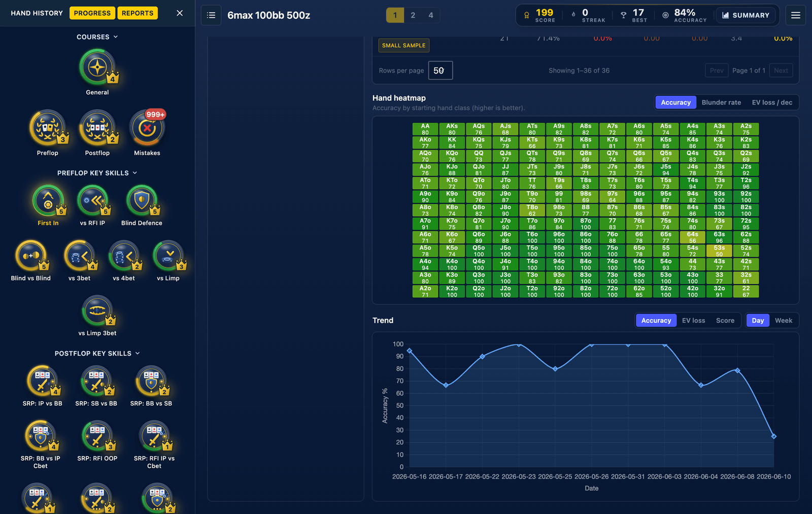The image size is (812, 514).
Task: Edit the rows per page field
Action: click(441, 71)
